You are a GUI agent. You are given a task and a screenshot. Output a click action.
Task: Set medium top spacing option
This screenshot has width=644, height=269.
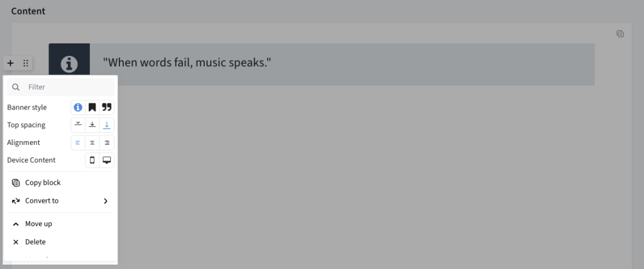[92, 125]
